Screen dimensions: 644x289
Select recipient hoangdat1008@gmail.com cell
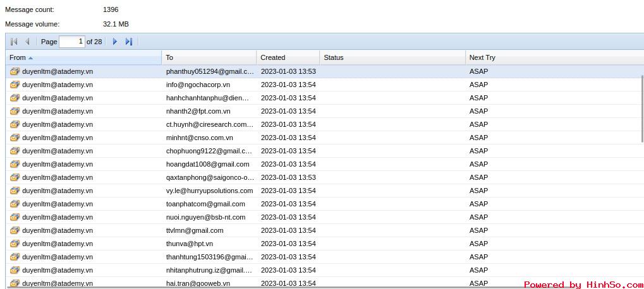(x=209, y=164)
